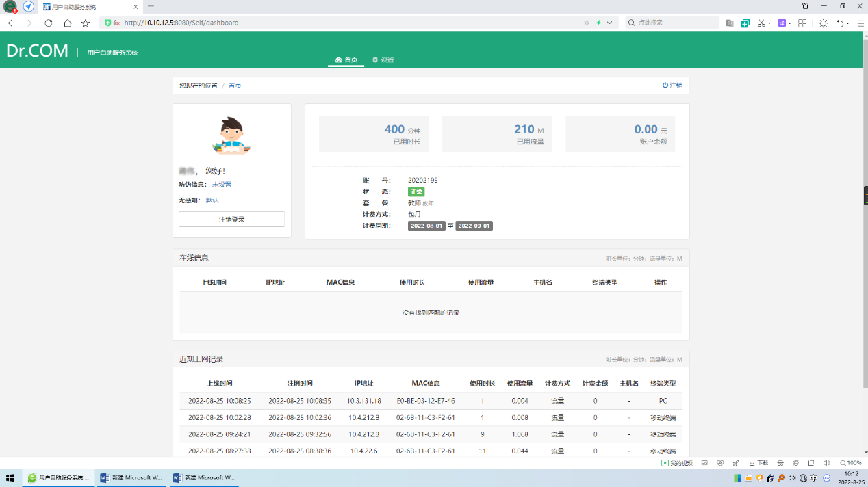Click the screenshot scissors icon in toolbar
868x487 pixels.
tap(761, 23)
